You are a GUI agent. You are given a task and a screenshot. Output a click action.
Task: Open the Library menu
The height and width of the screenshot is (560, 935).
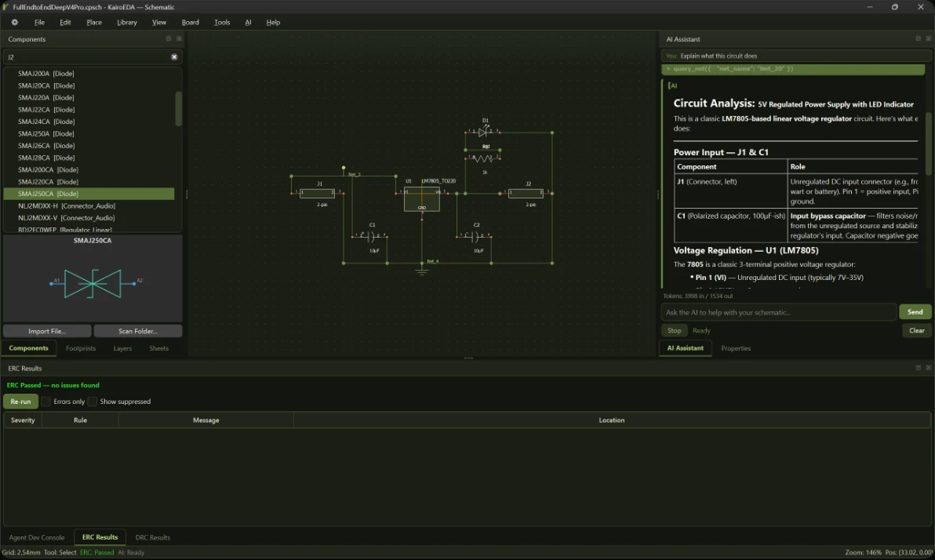(x=127, y=22)
